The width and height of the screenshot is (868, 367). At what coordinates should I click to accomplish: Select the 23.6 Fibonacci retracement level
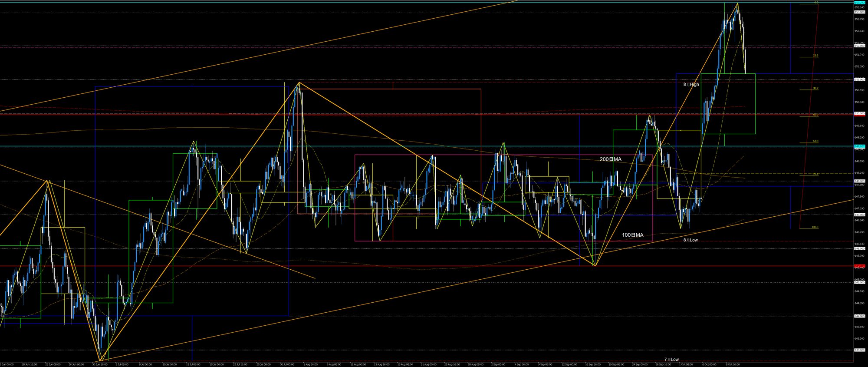pyautogui.click(x=815, y=56)
